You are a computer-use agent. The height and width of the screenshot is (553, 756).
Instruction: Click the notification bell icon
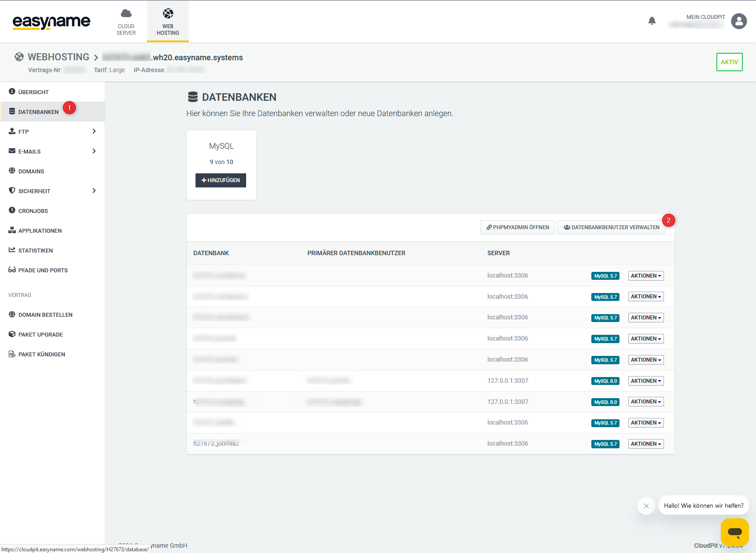click(652, 21)
